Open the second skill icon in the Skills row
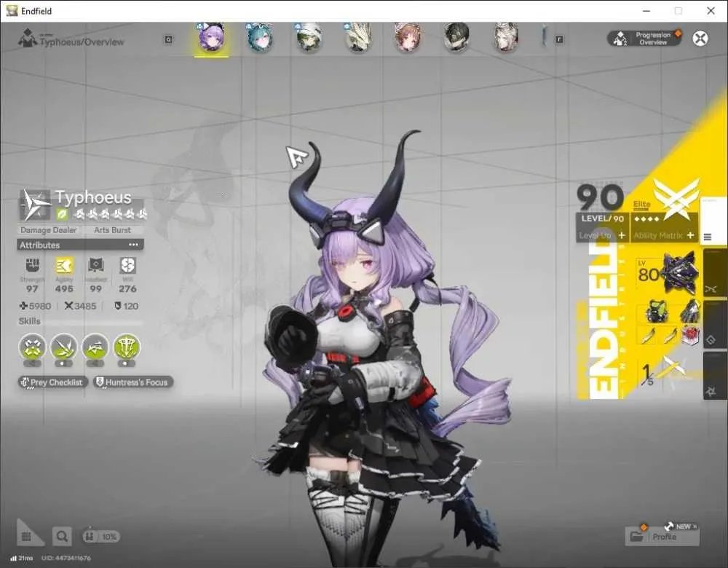The height and width of the screenshot is (568, 728). coord(63,347)
